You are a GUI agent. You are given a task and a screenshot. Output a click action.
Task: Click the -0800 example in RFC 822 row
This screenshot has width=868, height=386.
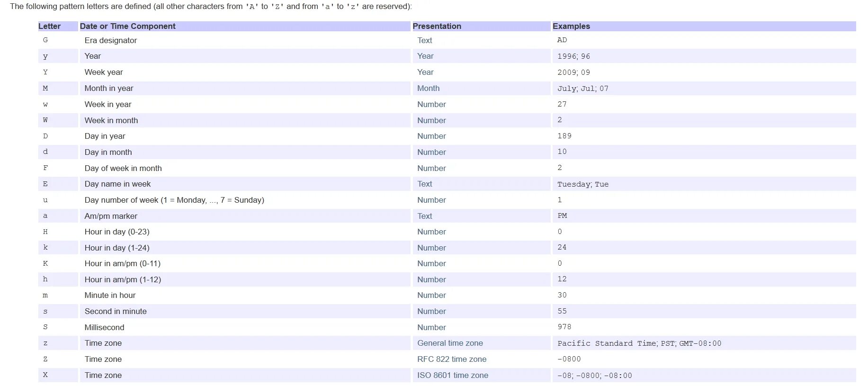[569, 359]
